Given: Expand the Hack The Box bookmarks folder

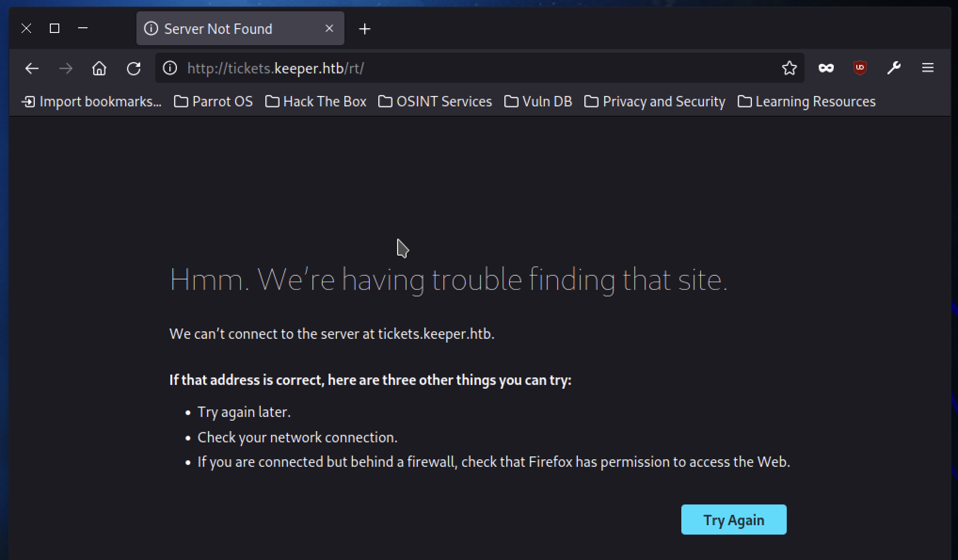Looking at the screenshot, I should click(x=316, y=102).
